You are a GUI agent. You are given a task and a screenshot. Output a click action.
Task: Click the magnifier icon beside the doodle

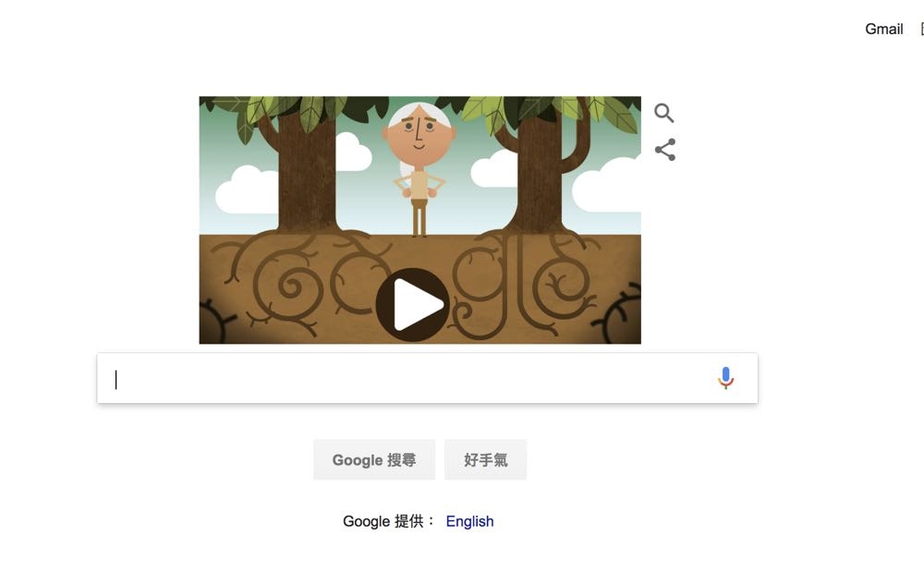click(664, 113)
